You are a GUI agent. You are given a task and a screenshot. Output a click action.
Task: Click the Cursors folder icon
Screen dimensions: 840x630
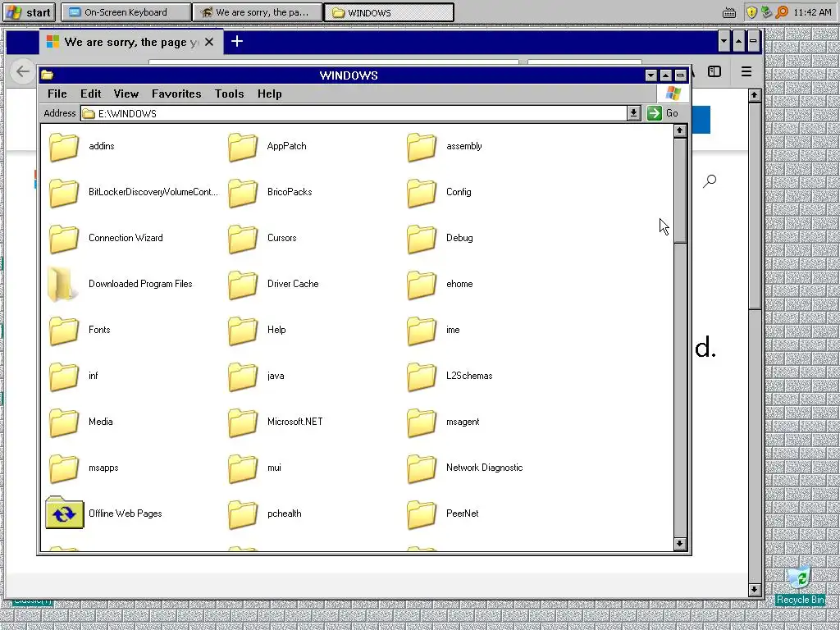coord(243,239)
